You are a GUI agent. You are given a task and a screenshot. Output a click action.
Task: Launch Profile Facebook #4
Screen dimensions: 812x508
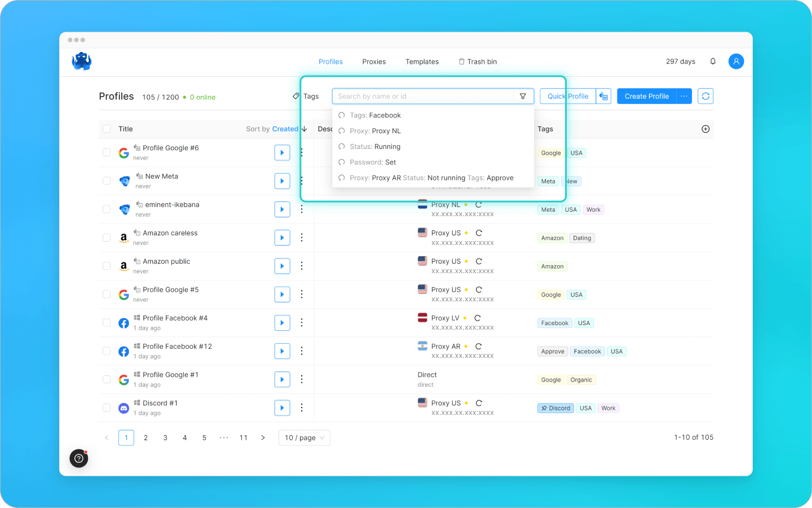coord(282,323)
